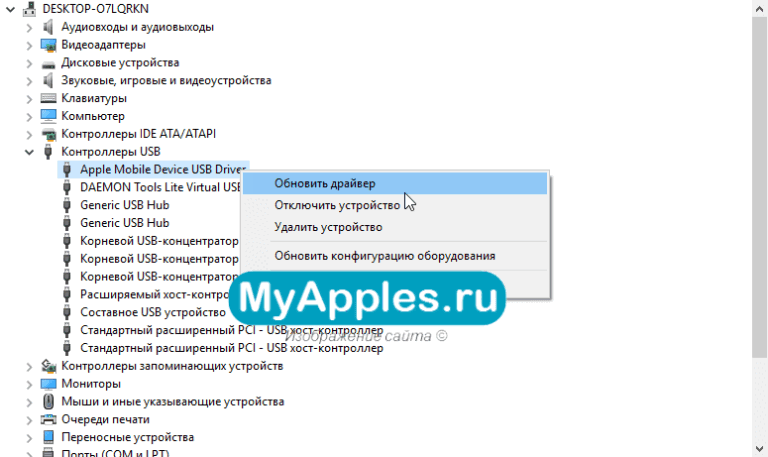The image size is (768, 457).
Task: Click the Мониторы monitor icon
Action: tap(48, 384)
